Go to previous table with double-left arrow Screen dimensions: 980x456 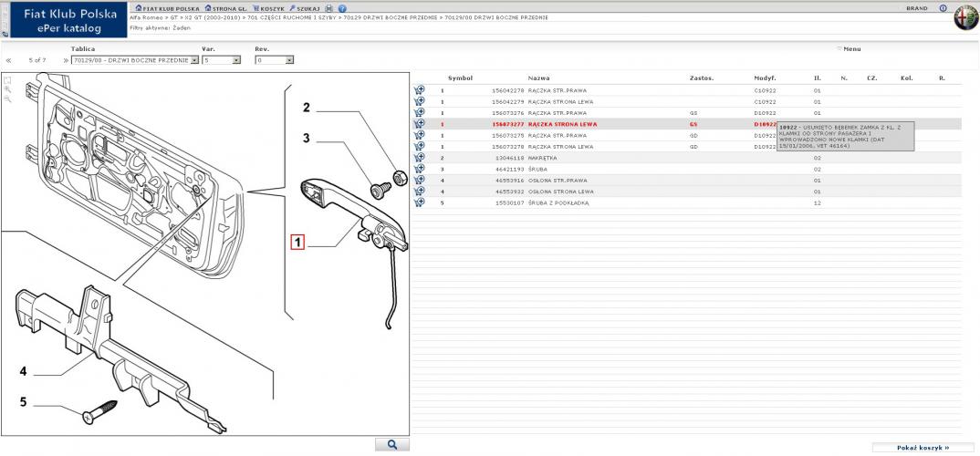point(9,60)
